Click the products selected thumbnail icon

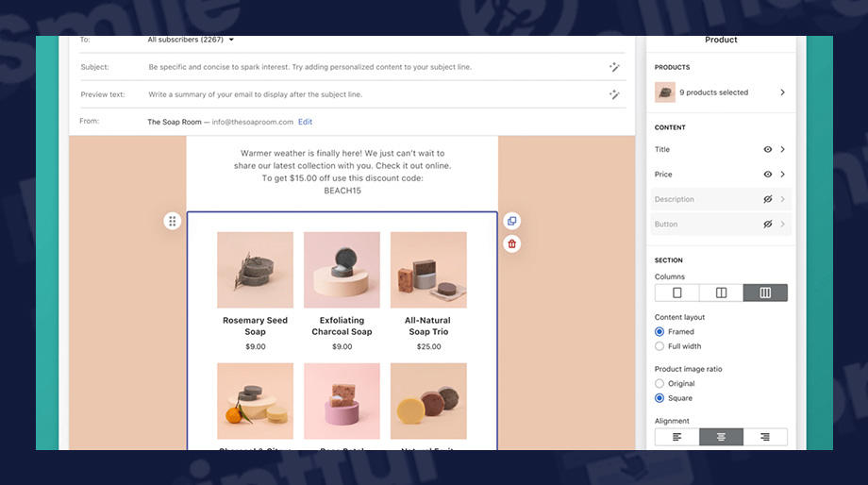click(665, 92)
